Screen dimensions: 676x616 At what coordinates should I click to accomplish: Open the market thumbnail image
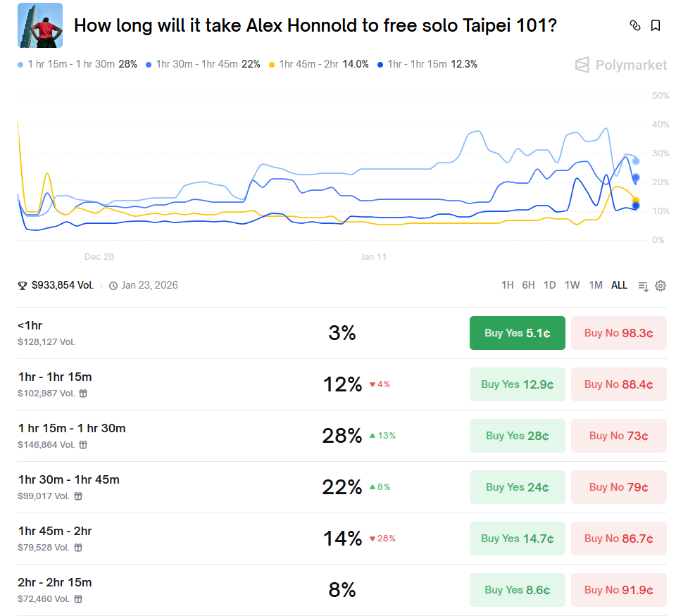click(x=39, y=25)
